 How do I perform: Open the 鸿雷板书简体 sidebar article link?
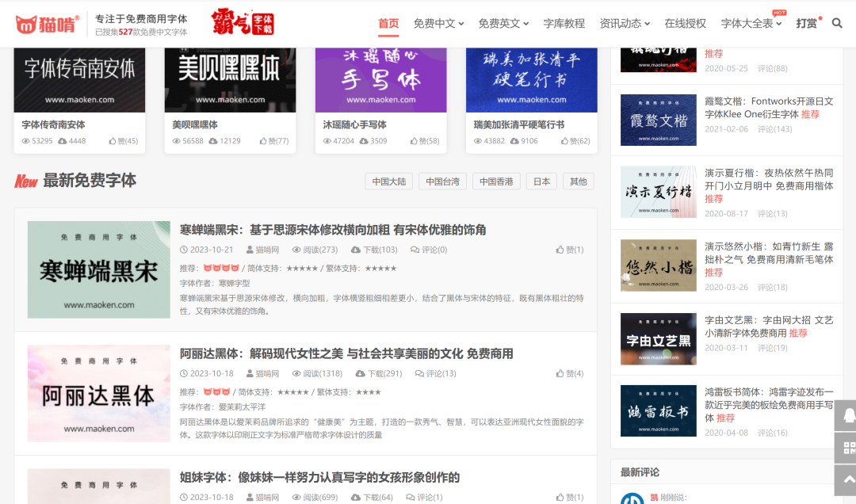click(769, 405)
